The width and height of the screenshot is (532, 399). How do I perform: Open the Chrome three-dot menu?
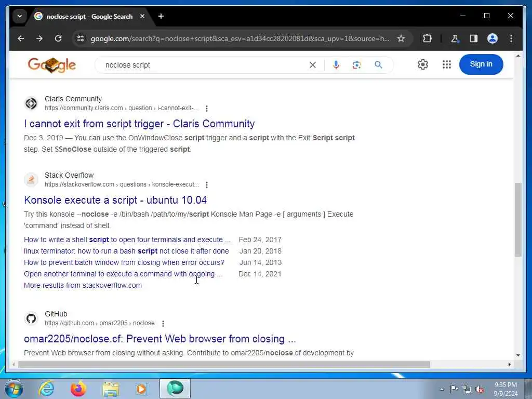click(x=511, y=38)
